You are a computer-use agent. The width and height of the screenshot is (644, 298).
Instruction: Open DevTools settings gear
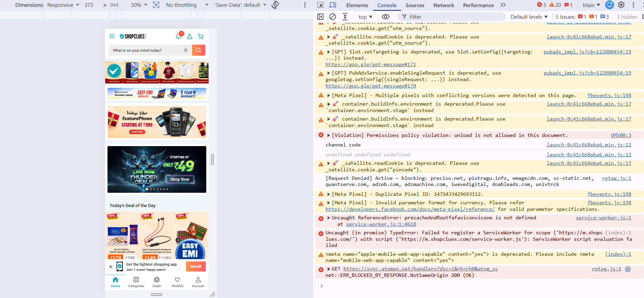621,5
